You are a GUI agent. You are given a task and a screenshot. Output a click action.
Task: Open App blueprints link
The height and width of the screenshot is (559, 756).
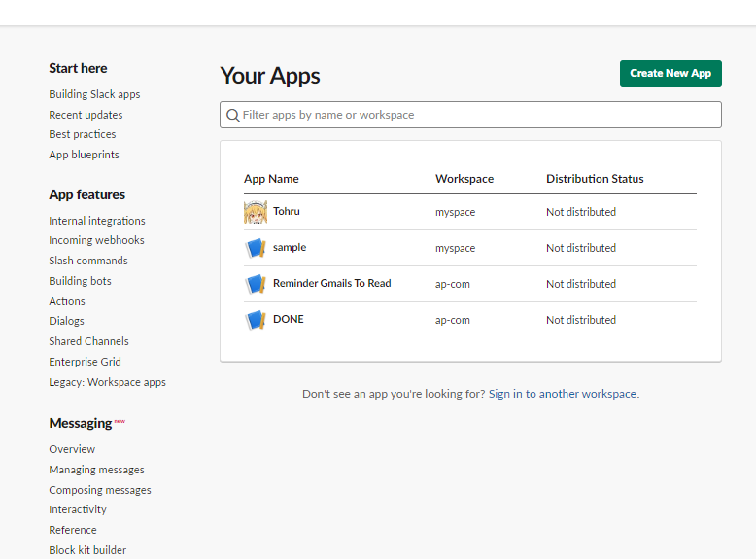[x=84, y=155]
